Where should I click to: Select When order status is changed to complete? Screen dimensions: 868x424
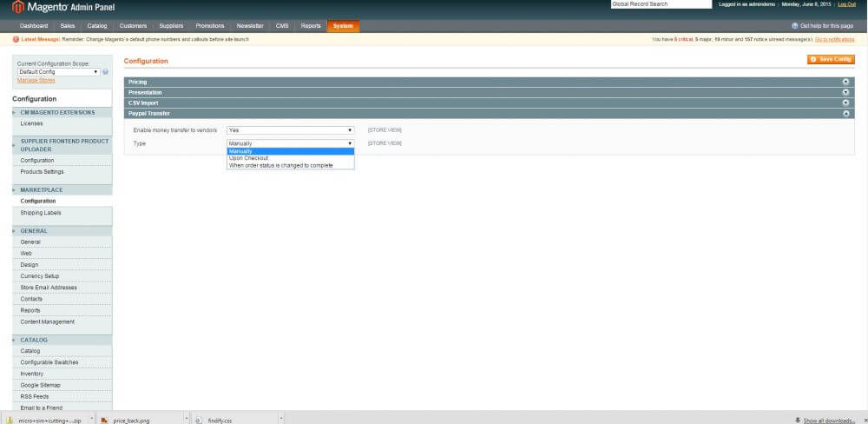pos(291,165)
